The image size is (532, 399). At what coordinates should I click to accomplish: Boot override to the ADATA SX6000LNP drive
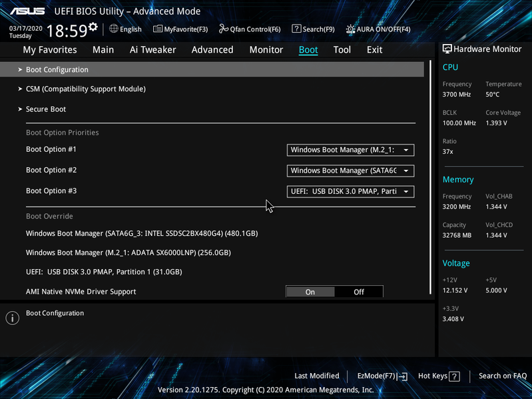coord(129,252)
